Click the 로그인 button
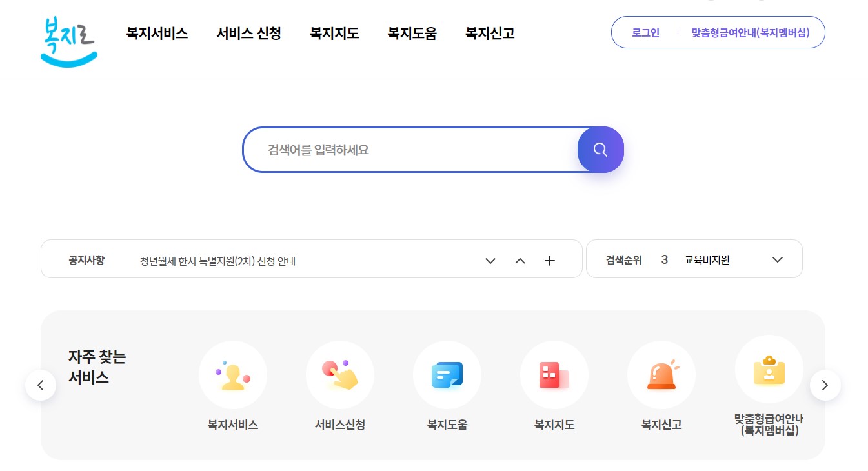Image resolution: width=868 pixels, height=471 pixels. point(644,32)
